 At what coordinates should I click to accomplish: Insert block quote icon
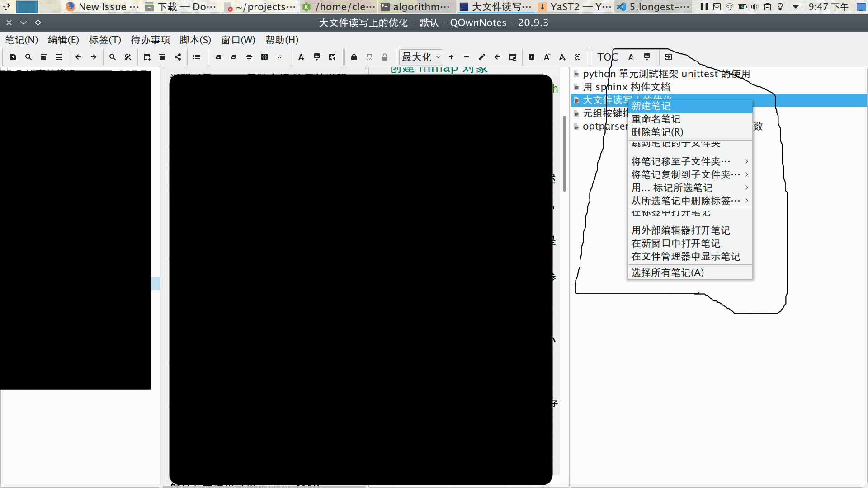pos(280,57)
